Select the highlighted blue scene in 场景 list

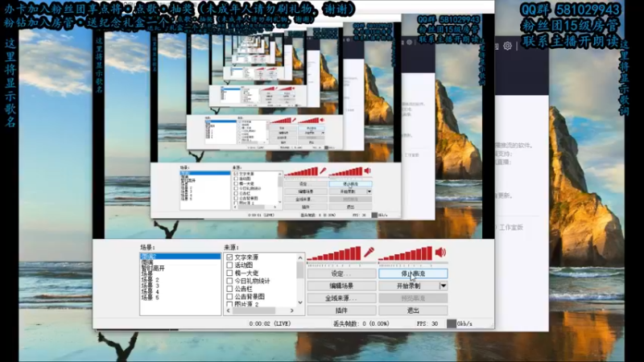(180, 256)
